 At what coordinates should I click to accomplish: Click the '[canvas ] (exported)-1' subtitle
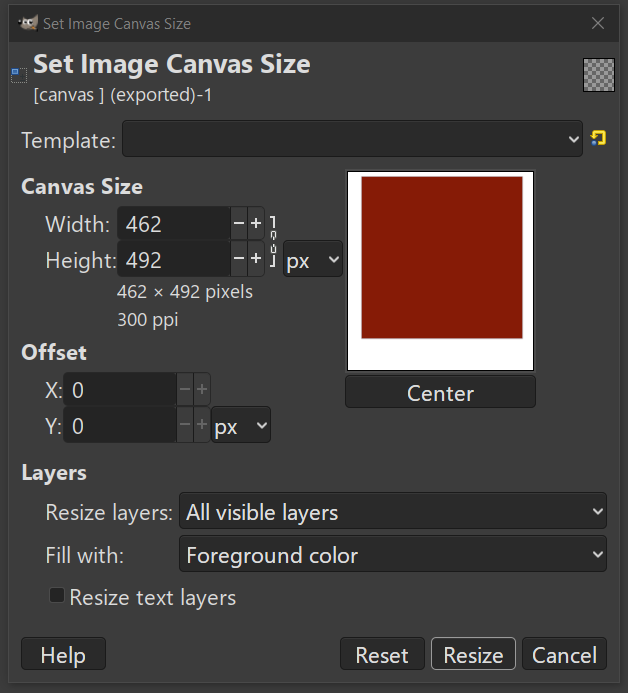123,95
